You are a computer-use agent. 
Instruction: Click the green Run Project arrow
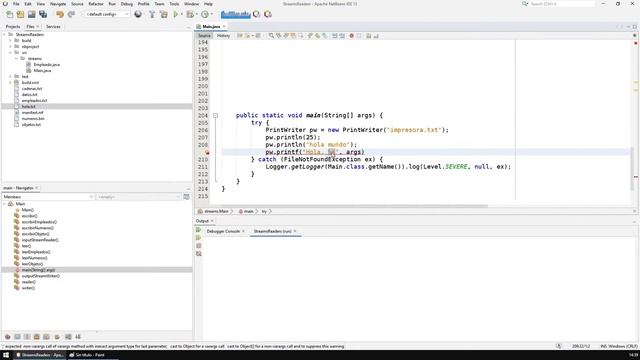click(x=176, y=14)
